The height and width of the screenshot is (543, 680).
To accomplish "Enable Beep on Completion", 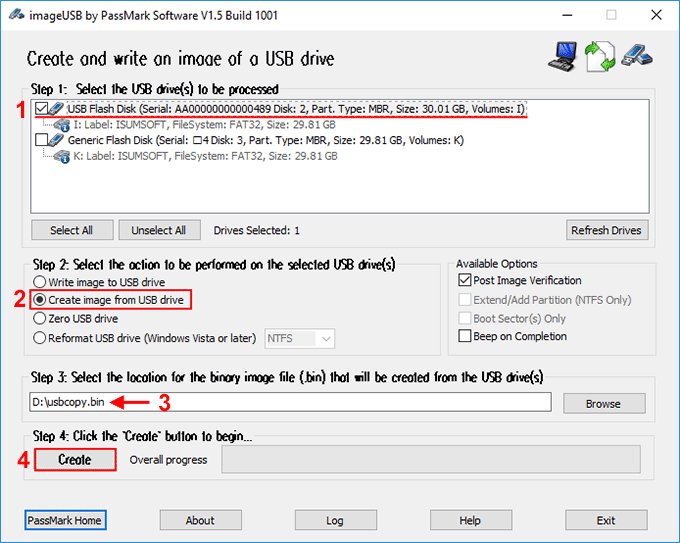I will (464, 336).
